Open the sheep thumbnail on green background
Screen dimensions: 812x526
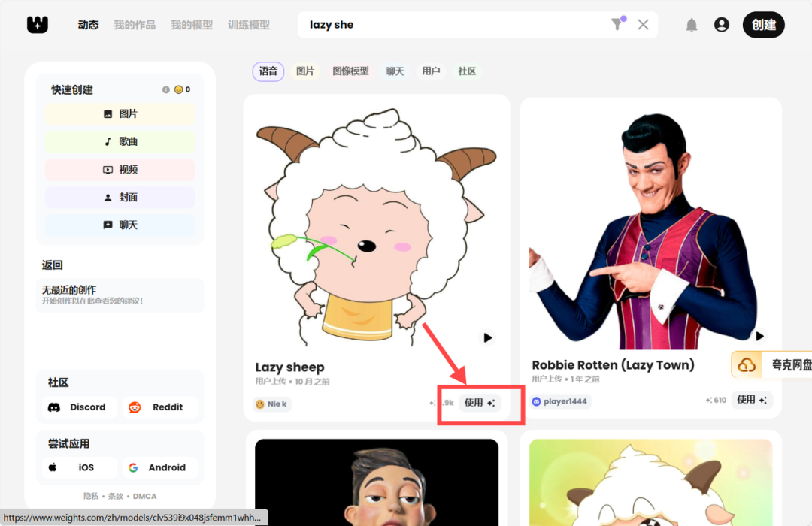[x=650, y=482]
